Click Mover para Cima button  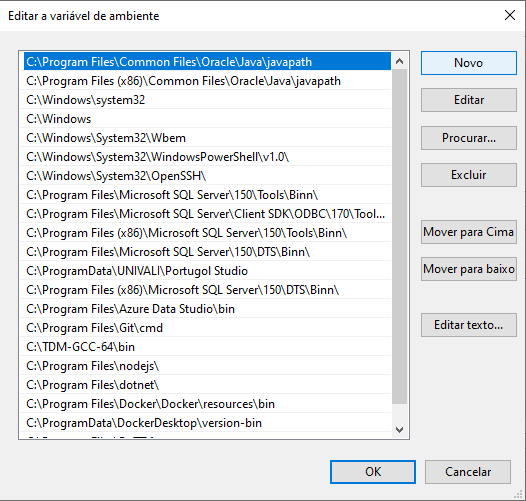pos(469,232)
